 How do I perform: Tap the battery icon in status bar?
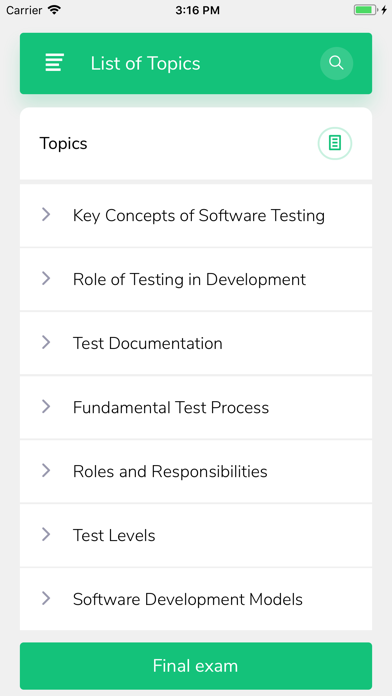click(367, 10)
